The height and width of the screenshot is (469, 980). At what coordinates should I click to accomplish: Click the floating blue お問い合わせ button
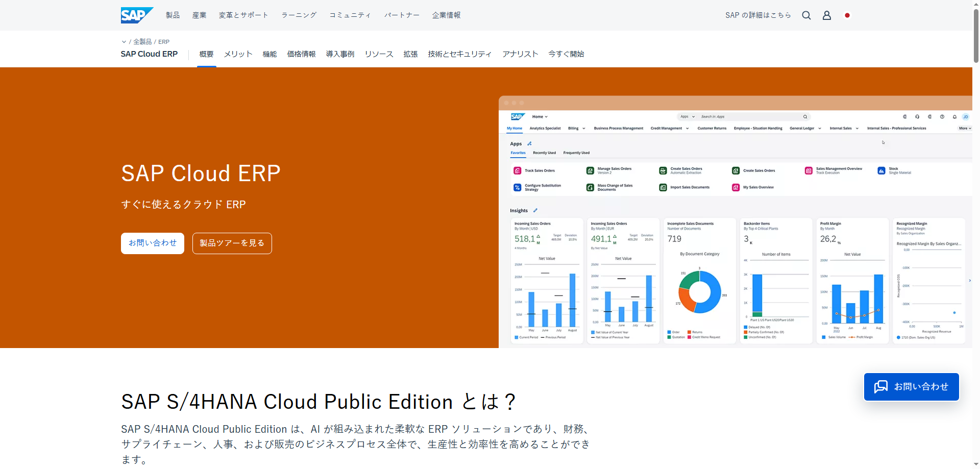point(911,387)
